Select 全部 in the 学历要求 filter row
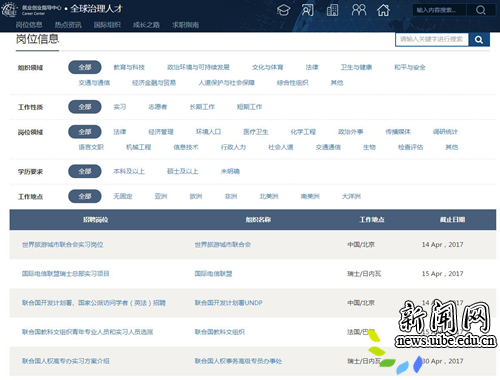Screen dimensions: 500x380 85,171
